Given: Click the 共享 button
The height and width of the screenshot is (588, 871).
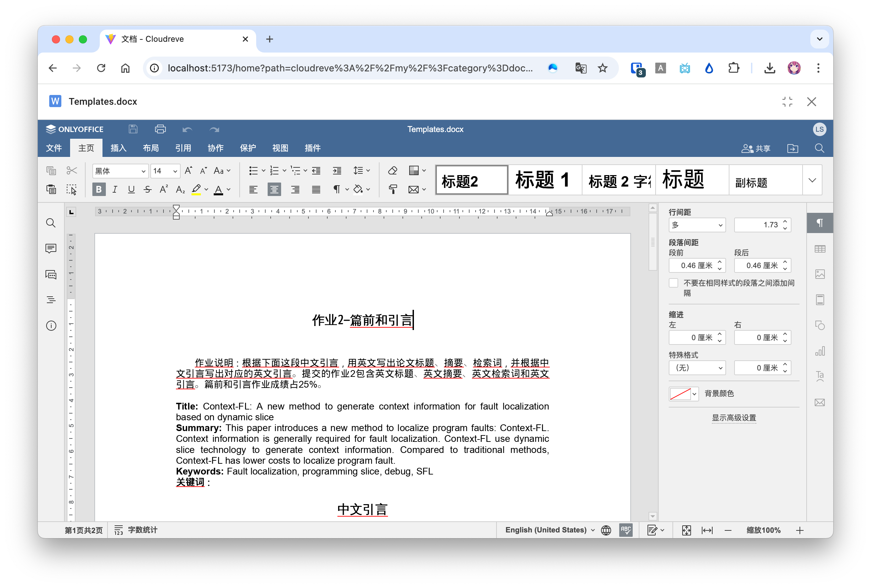Looking at the screenshot, I should [756, 148].
